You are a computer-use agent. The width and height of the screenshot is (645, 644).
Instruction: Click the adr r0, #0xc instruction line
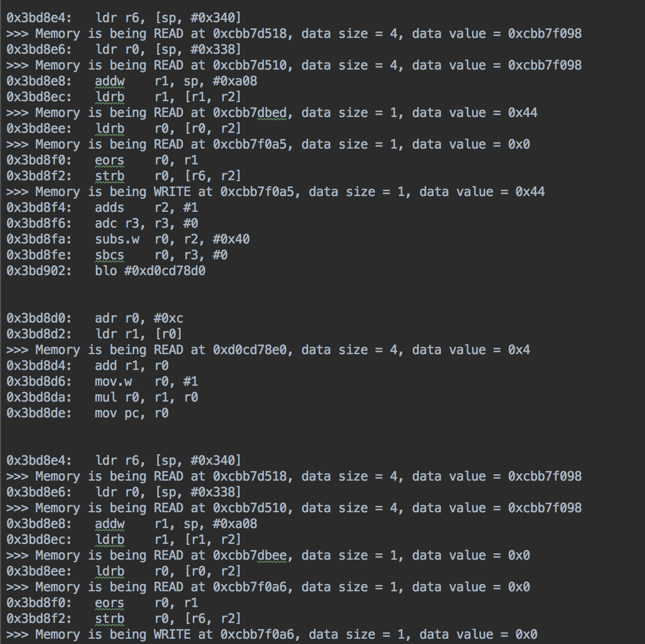(x=139, y=318)
